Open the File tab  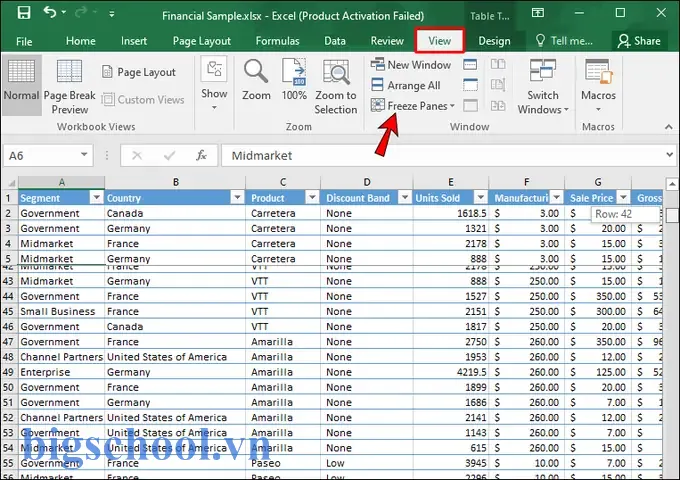24,41
